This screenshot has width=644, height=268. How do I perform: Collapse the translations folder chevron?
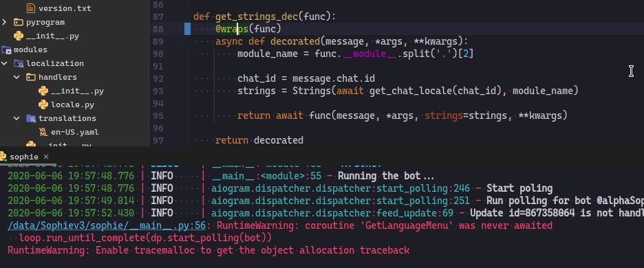[x=17, y=118]
